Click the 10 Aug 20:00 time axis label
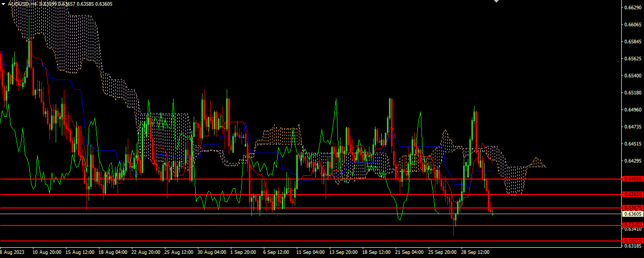The image size is (644, 258). (47, 253)
